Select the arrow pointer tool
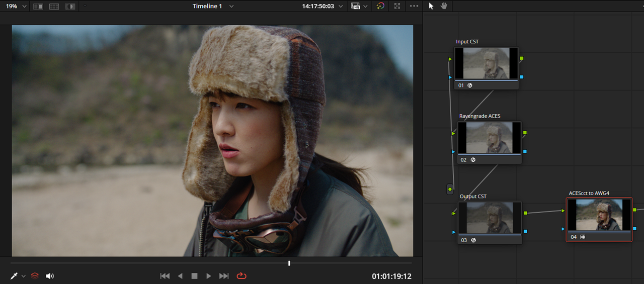644x284 pixels. pyautogui.click(x=431, y=6)
